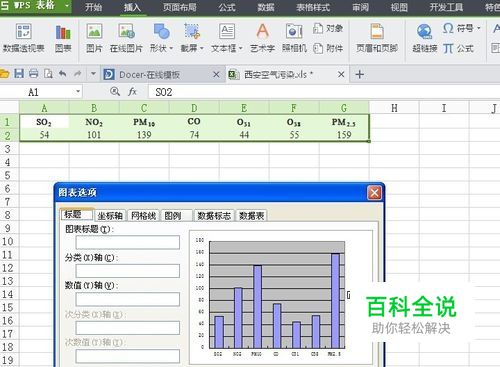Switch to the 页面布局 ribbon tab
500x367 pixels.
click(180, 7)
